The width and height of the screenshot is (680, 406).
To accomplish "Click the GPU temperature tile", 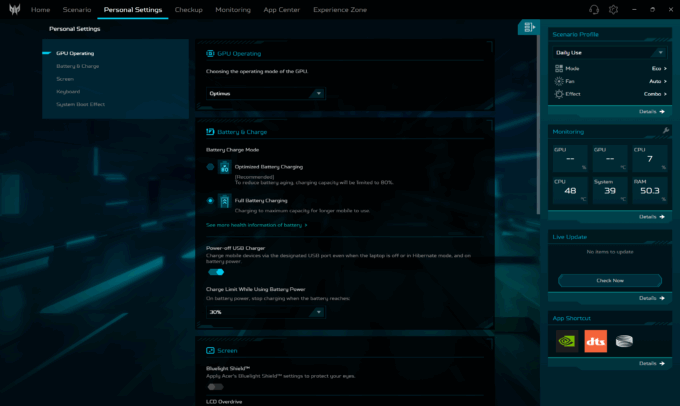I will tap(610, 158).
